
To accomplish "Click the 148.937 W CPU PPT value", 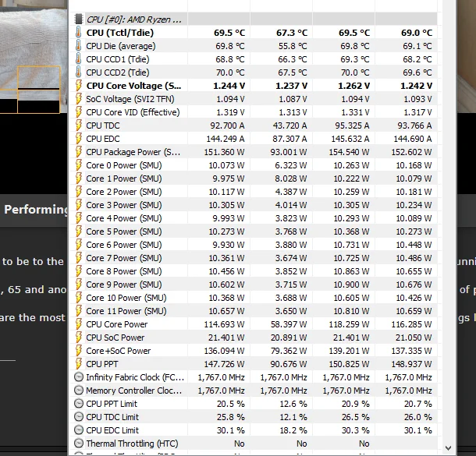I will [x=411, y=364].
